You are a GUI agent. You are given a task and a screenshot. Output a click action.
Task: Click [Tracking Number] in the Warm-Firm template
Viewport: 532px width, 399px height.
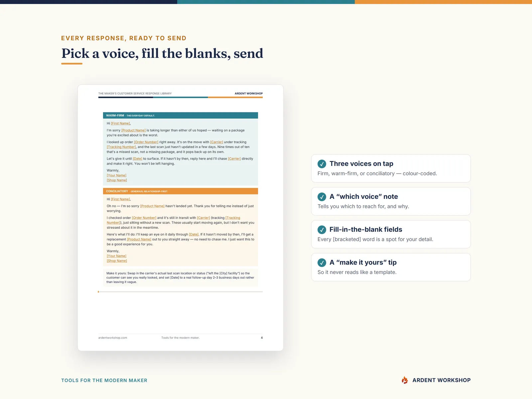121,147
